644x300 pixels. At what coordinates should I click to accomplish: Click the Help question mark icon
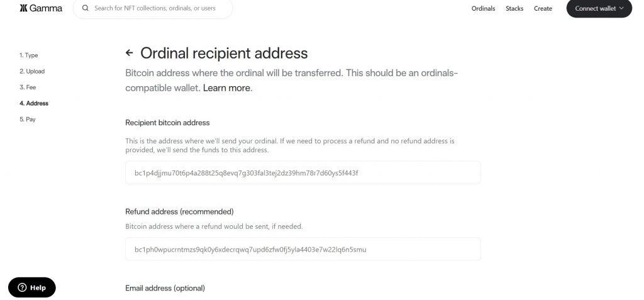pos(22,287)
